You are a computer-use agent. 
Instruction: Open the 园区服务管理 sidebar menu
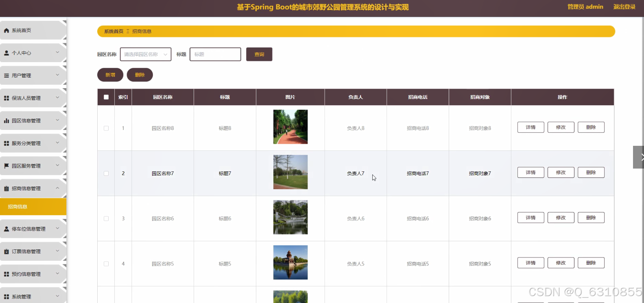33,166
